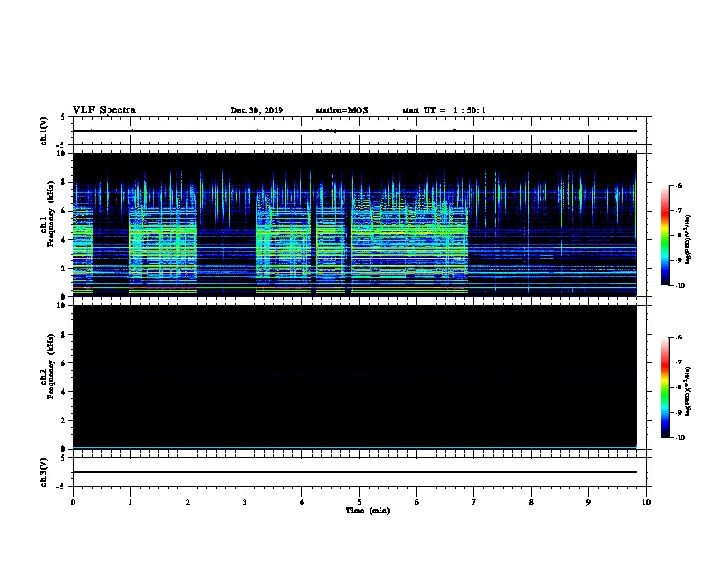Click the ch.1 voltage waveform trace
Image resolution: width=728 pixels, height=563 pixels.
(354, 131)
